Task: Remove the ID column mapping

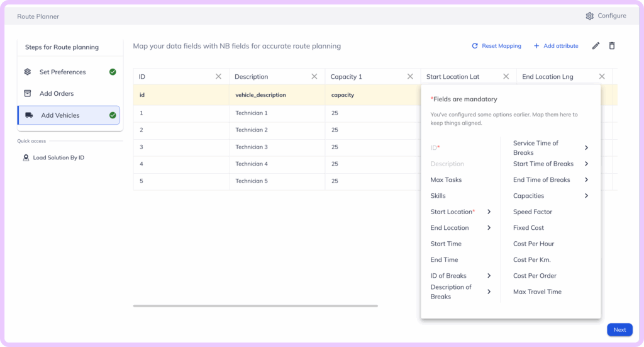Action: [x=218, y=76]
